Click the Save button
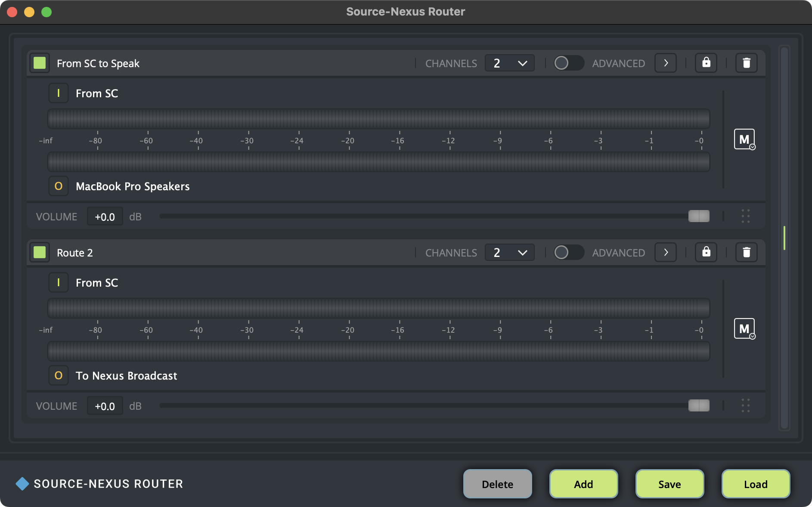Viewport: 812px width, 507px height. click(x=669, y=484)
